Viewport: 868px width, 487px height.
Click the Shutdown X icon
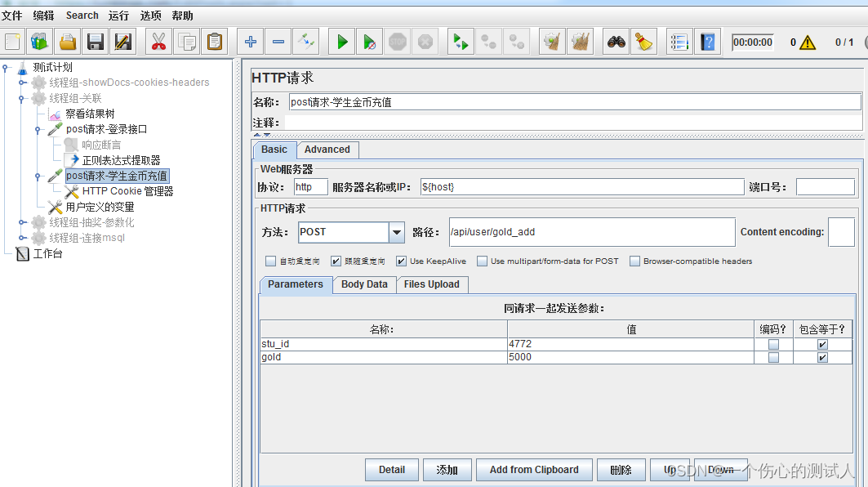[425, 42]
